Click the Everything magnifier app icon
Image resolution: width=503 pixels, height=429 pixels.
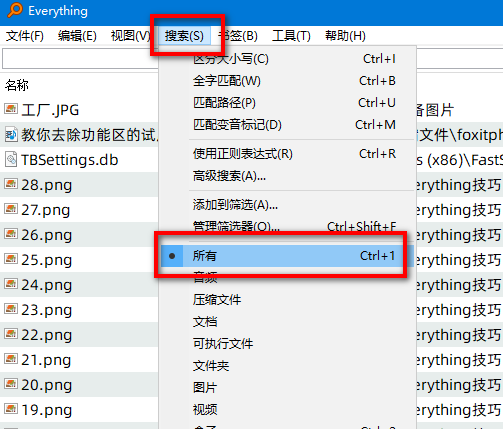[15, 10]
